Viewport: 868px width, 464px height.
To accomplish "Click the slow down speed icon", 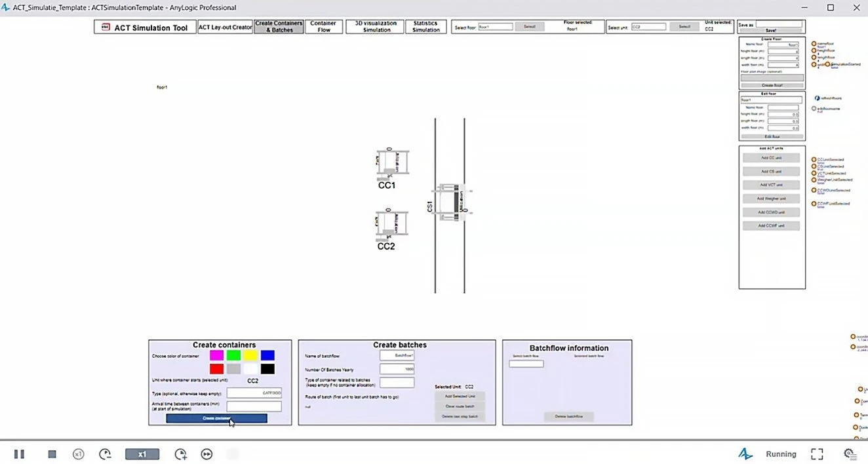I will 79,454.
